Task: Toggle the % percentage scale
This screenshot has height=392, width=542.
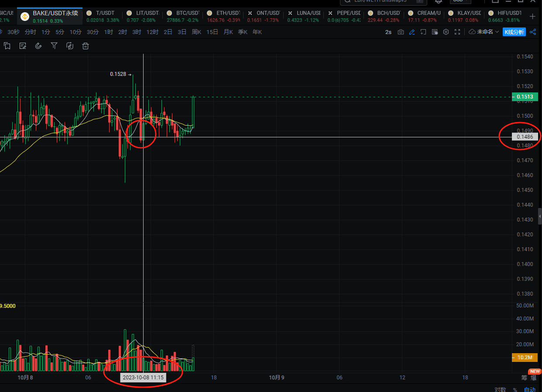Action: [515, 389]
